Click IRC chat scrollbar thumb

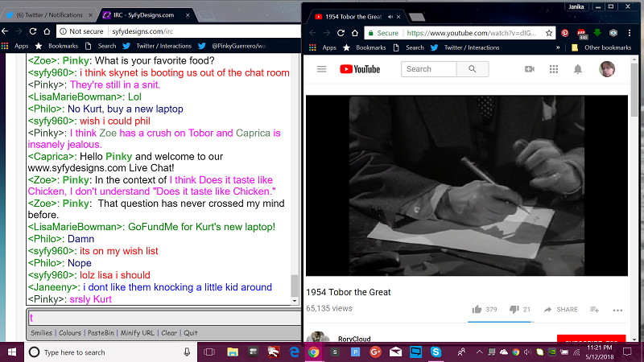[x=294, y=286]
